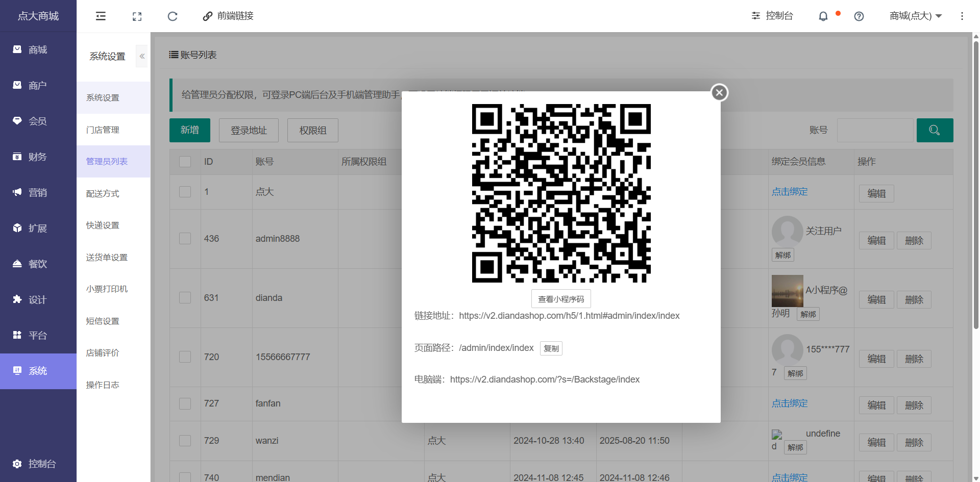This screenshot has height=482, width=980.
Task: Expand the 商城(点大) account dropdown
Action: tap(916, 16)
